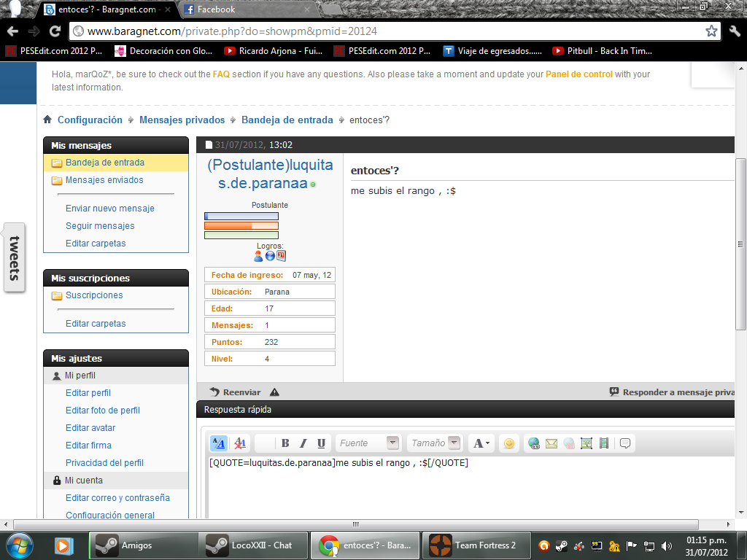Switch to the Facebook browser tab
This screenshot has width=747, height=560.
click(247, 9)
